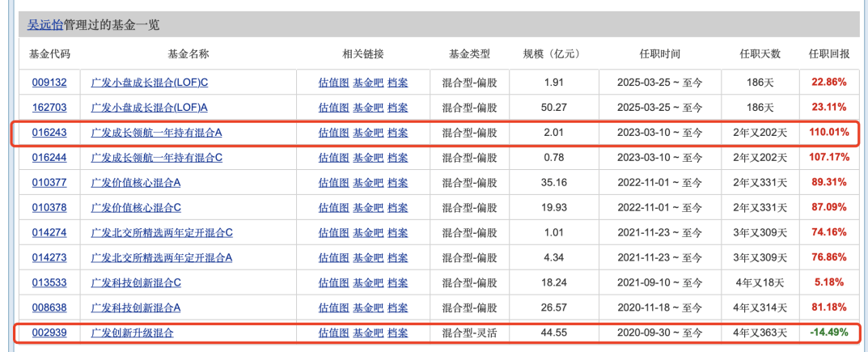Open 档案 for 广发创新升级混合

pos(397,333)
